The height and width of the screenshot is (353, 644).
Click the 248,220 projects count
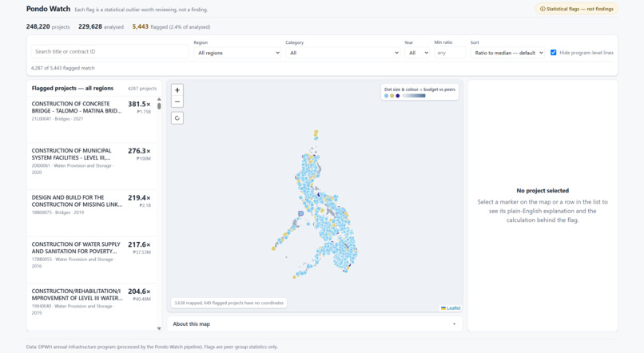38,26
